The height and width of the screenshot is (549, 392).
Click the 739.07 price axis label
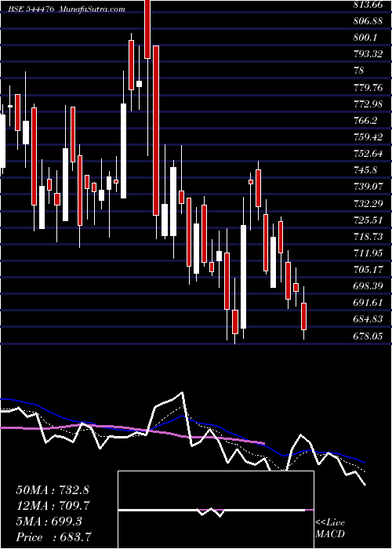368,187
